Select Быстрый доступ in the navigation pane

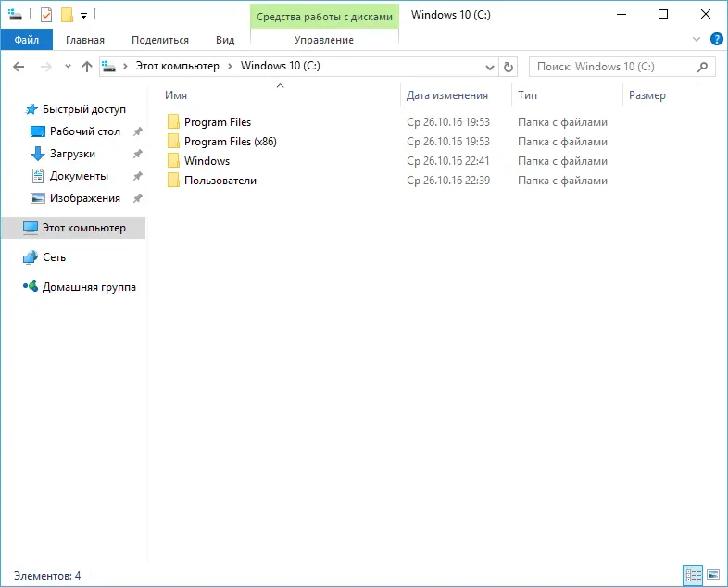click(84, 109)
